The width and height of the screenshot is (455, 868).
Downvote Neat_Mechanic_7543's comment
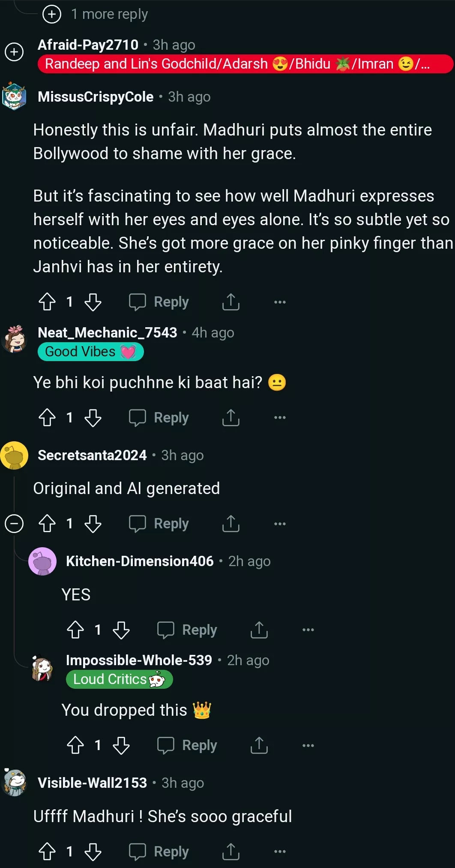93,418
